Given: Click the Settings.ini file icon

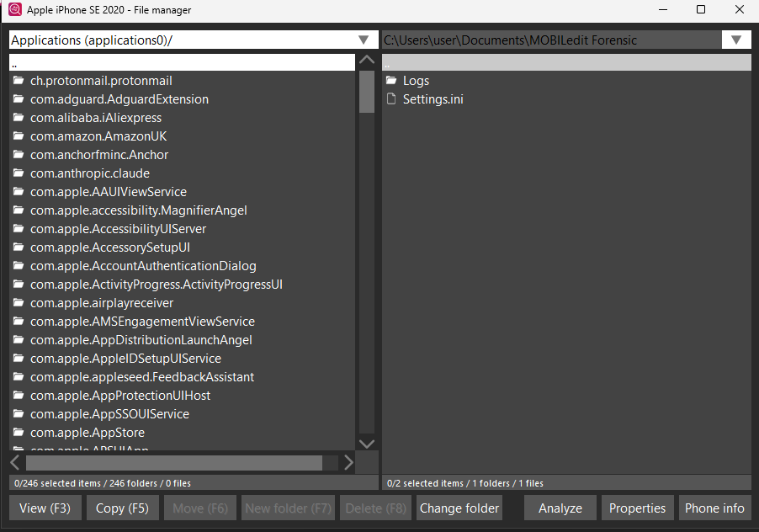Looking at the screenshot, I should [x=391, y=98].
